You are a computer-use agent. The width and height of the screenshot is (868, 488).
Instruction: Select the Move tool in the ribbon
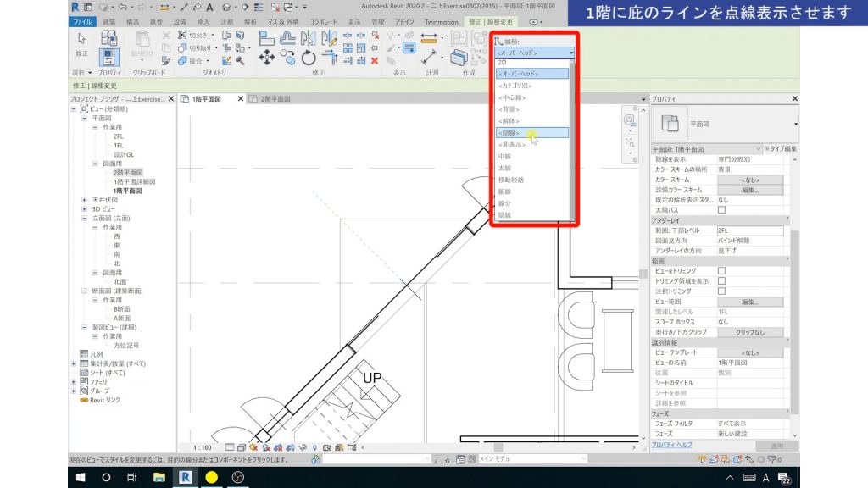point(265,58)
